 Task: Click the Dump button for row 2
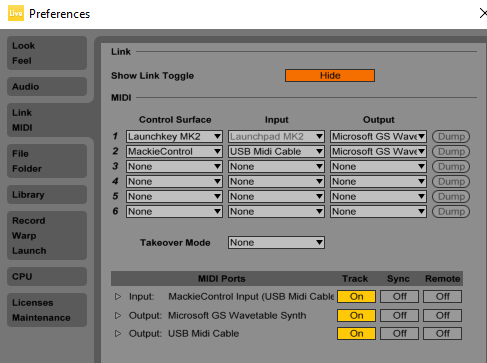pyautogui.click(x=451, y=151)
